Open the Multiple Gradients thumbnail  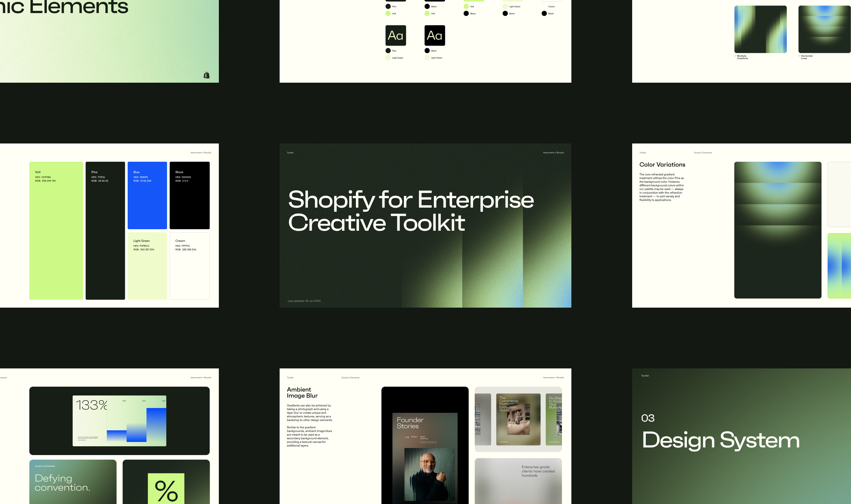click(760, 29)
